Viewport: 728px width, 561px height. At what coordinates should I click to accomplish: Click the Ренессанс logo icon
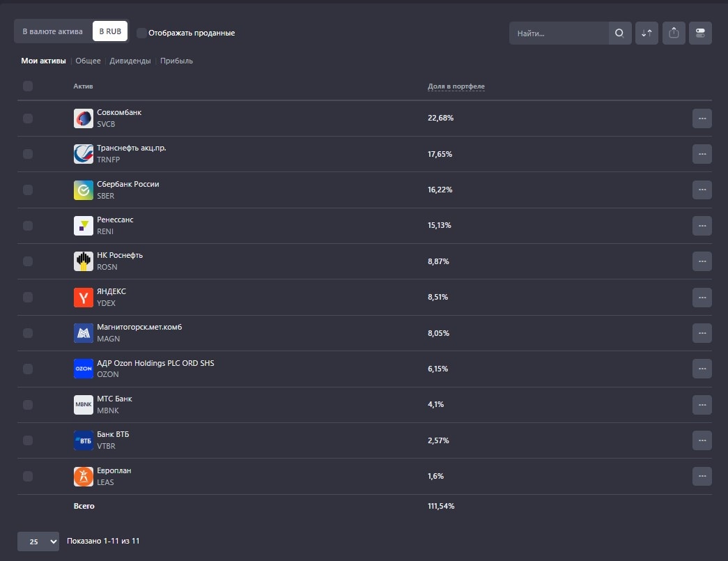point(84,226)
